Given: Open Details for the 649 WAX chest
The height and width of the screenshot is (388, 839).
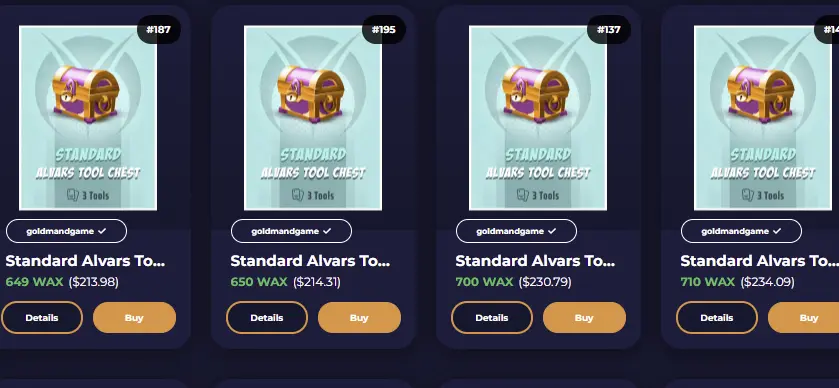Looking at the screenshot, I should 42,318.
